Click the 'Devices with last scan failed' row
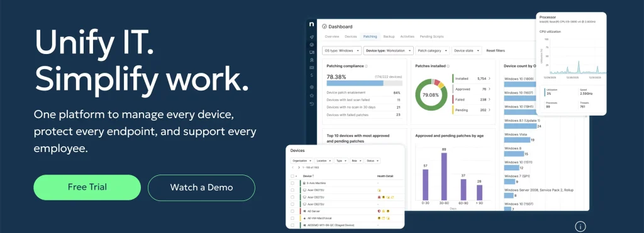This screenshot has height=233, width=644. click(364, 100)
